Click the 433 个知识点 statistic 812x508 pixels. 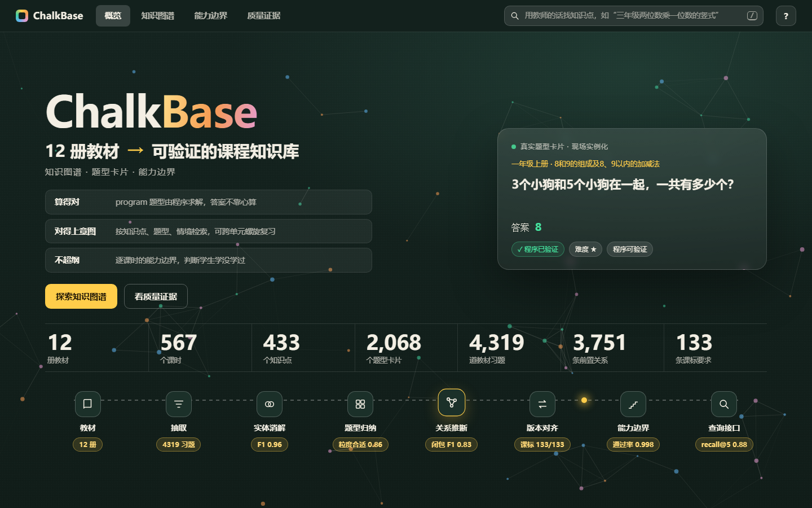[303, 348]
